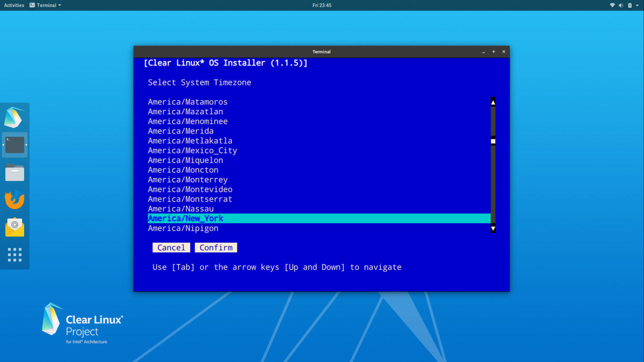
Task: Click the Terminal window title bar
Action: click(x=322, y=52)
